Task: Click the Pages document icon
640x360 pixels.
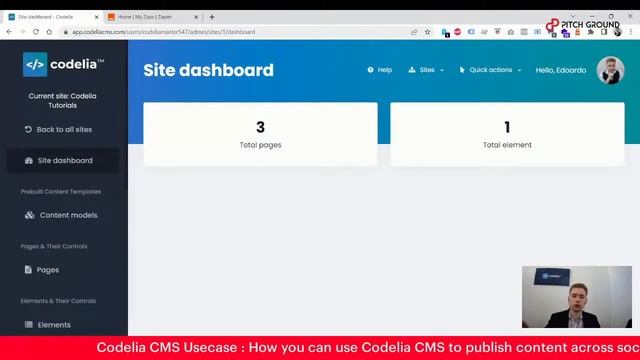Action: pyautogui.click(x=28, y=269)
